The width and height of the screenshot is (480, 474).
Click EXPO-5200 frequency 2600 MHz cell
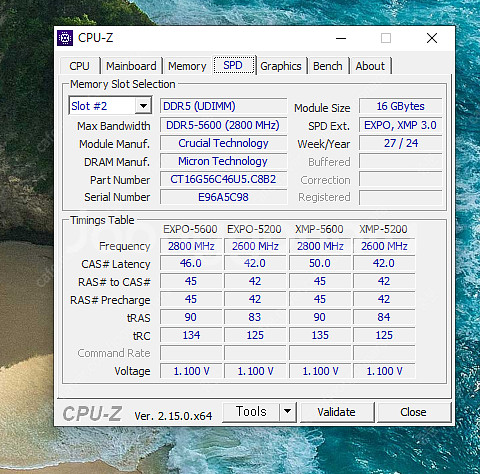(x=255, y=246)
